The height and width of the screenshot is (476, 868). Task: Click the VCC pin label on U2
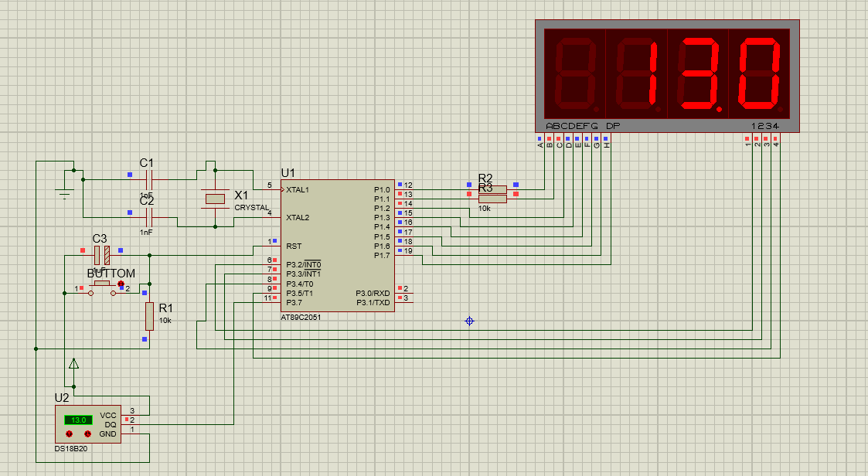(x=108, y=415)
